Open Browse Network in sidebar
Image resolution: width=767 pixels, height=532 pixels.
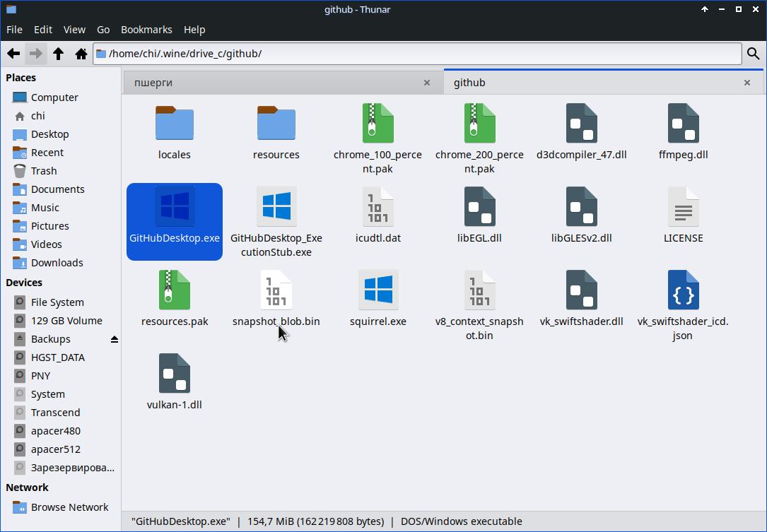coord(69,507)
